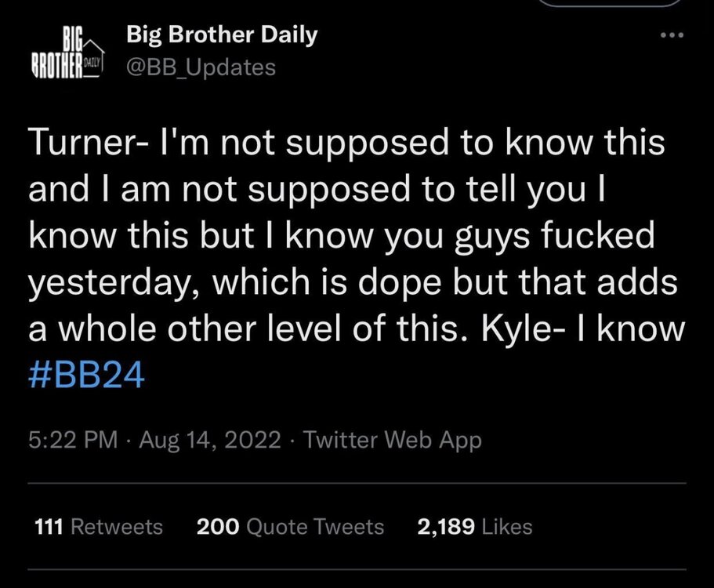View the 111 Retweets list
This screenshot has width=714, height=588.
[x=100, y=527]
